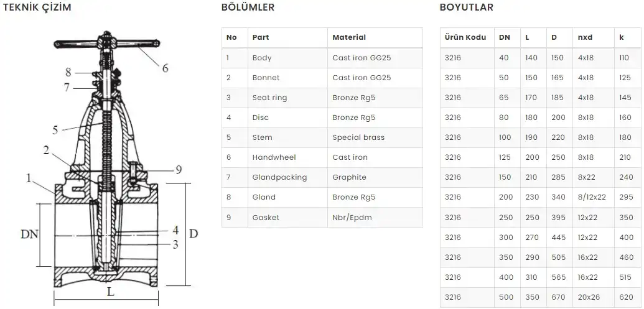Image resolution: width=644 pixels, height=309 pixels.
Task: Click the 'Ürün Kodu' column header
Action: click(465, 37)
